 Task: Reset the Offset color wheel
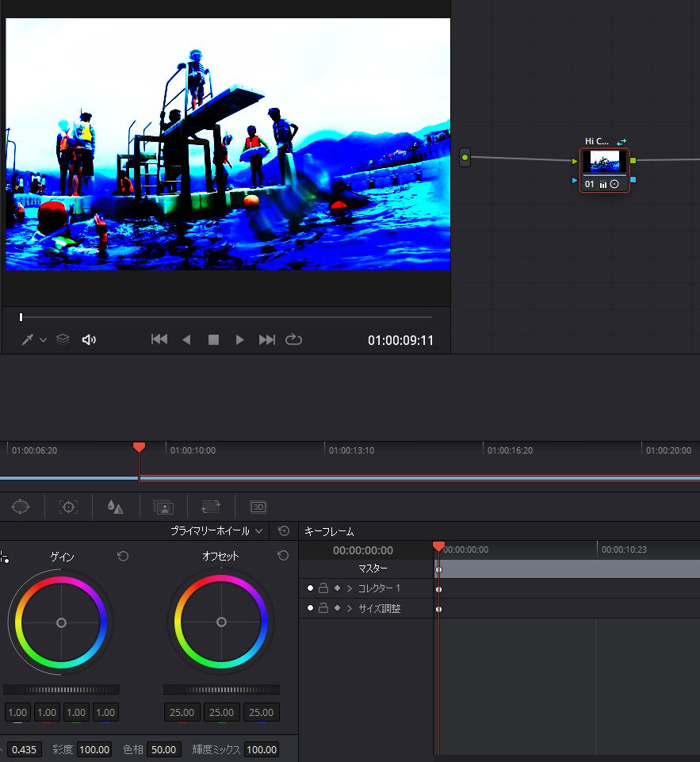(283, 557)
